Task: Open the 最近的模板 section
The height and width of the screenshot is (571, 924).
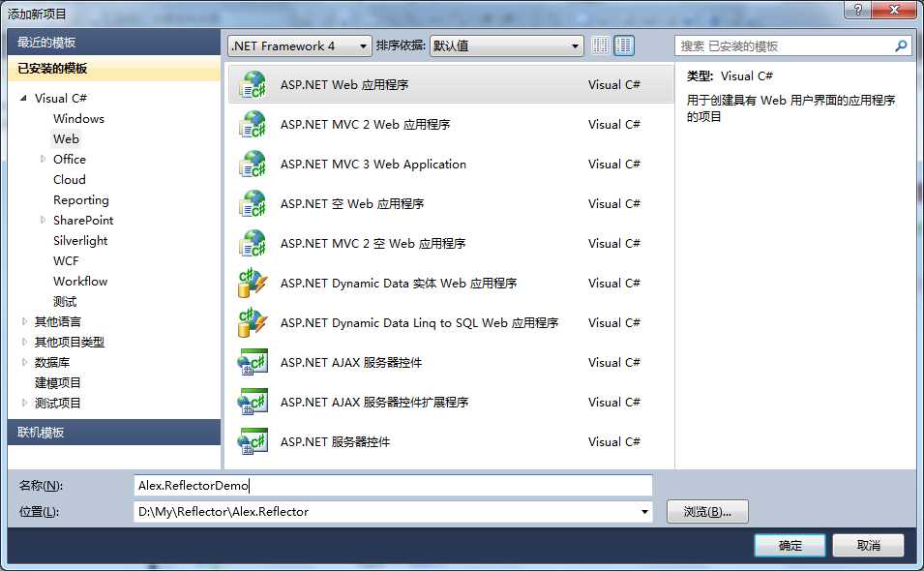Action: coord(114,43)
